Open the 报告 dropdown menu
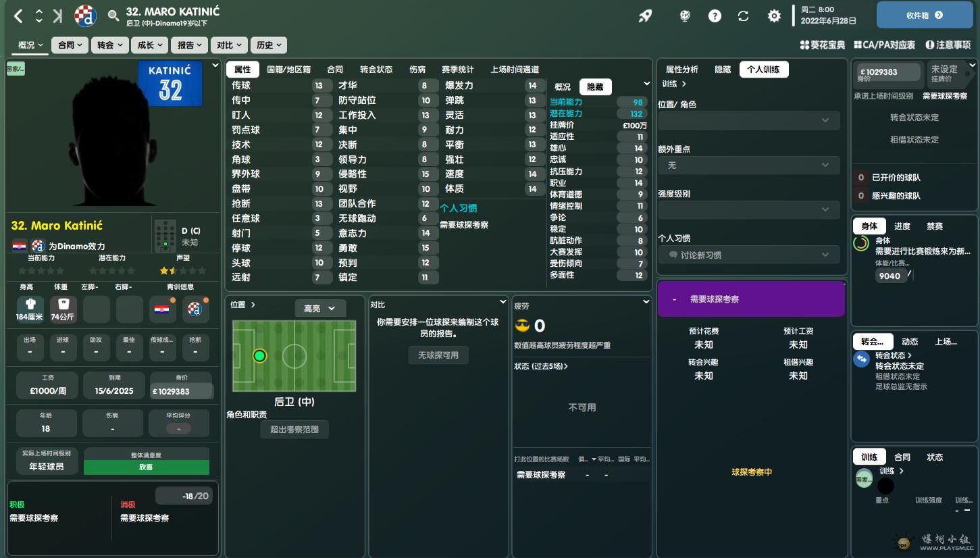 click(x=189, y=45)
